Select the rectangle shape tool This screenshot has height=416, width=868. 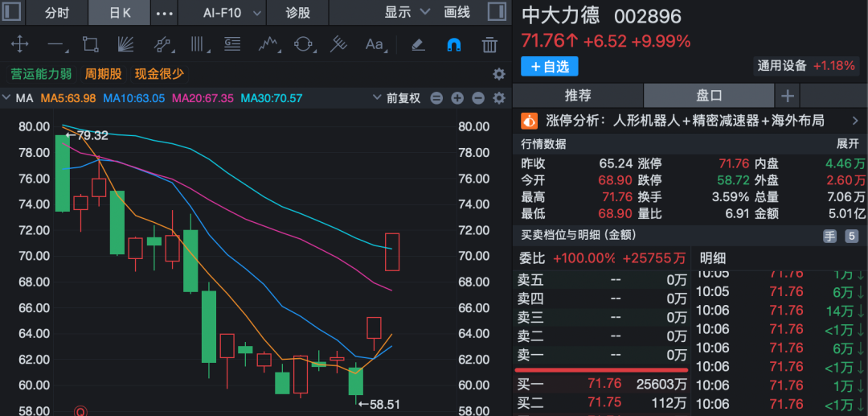[91, 44]
